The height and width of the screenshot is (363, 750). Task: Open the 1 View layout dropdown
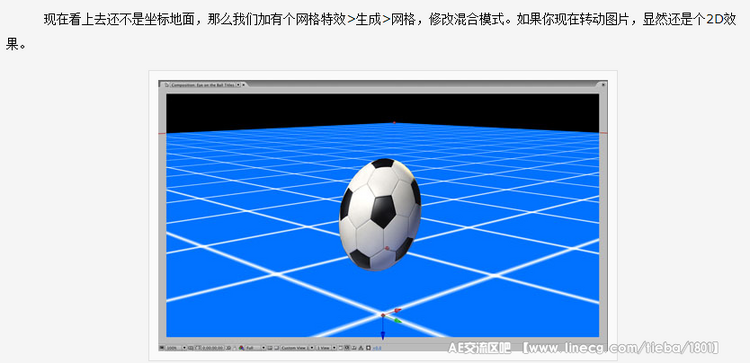[326, 348]
